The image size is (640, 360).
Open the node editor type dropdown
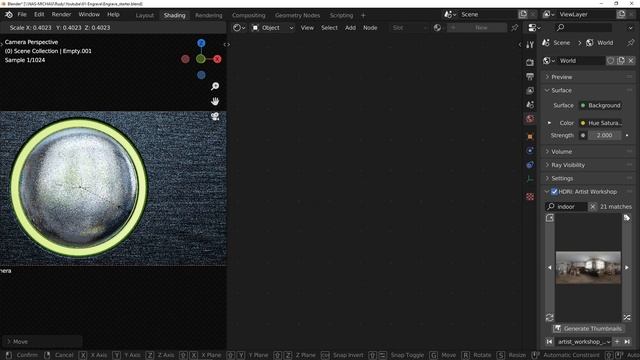[239, 28]
